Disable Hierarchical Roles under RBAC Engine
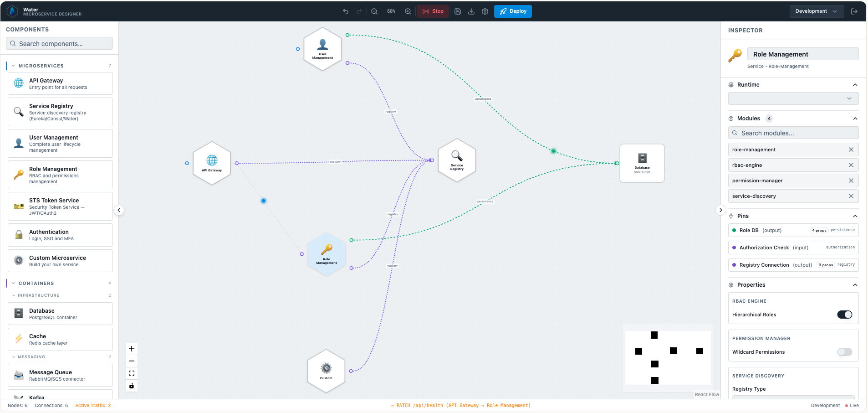Viewport: 868px width, 413px height. coord(844,314)
